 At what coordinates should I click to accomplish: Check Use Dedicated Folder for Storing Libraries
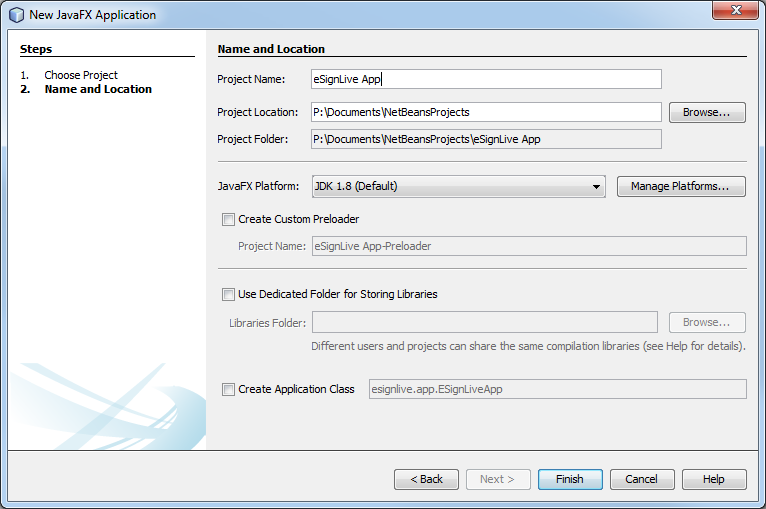click(228, 294)
